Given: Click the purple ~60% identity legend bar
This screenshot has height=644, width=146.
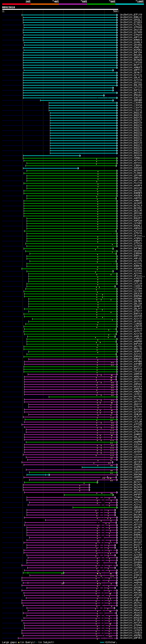Looking at the screenshot, I should point(73,4).
